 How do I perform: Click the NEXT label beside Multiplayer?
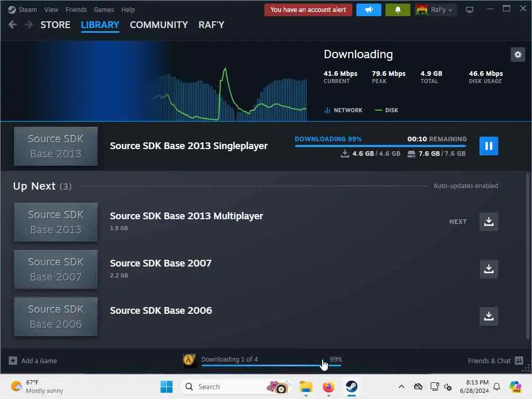click(x=458, y=221)
